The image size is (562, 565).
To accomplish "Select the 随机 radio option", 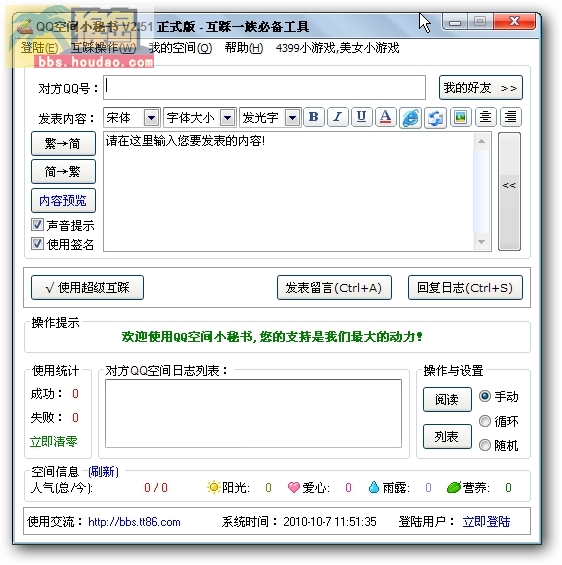I will 485,445.
